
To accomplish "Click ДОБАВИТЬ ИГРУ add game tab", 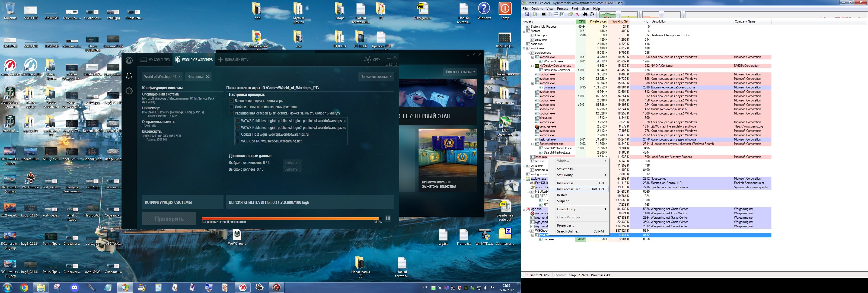I will (233, 60).
